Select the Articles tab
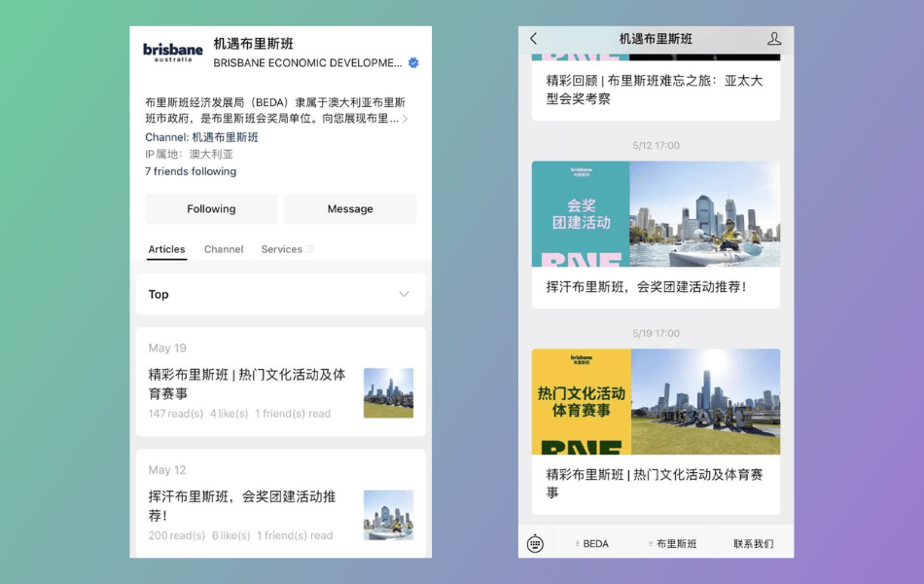Screen dimensions: 924x584 [x=166, y=249]
